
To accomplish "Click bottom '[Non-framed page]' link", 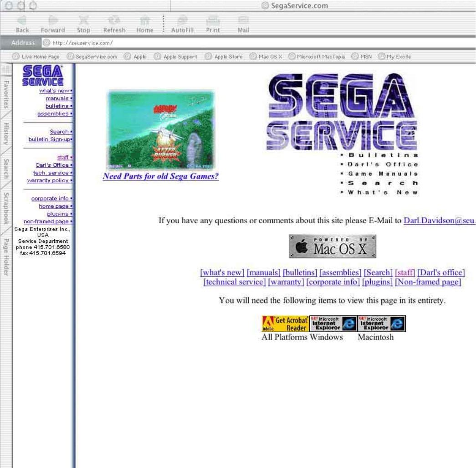I will tap(428, 282).
